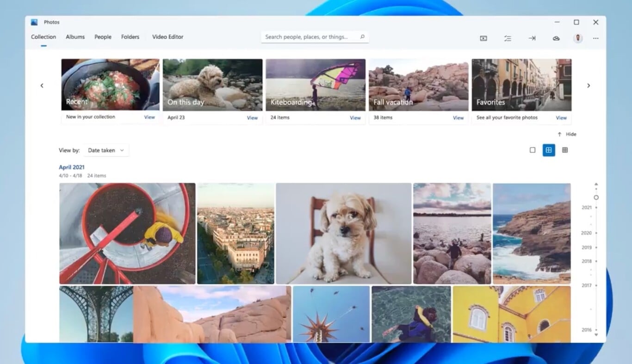Switch to large single-item view icon
This screenshot has width=632, height=364.
pos(533,150)
